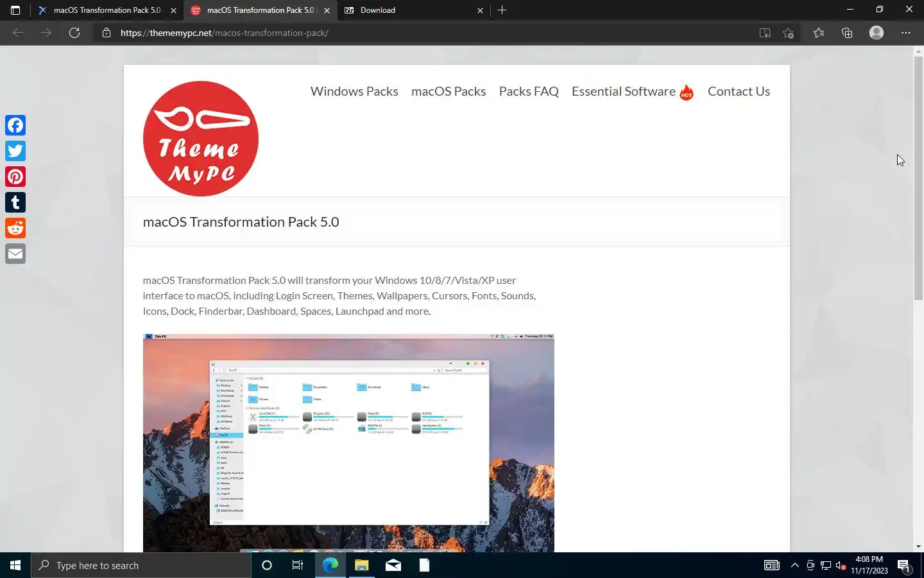Open tab actions menu icon
Screen dimensions: 924x578
[15, 10]
